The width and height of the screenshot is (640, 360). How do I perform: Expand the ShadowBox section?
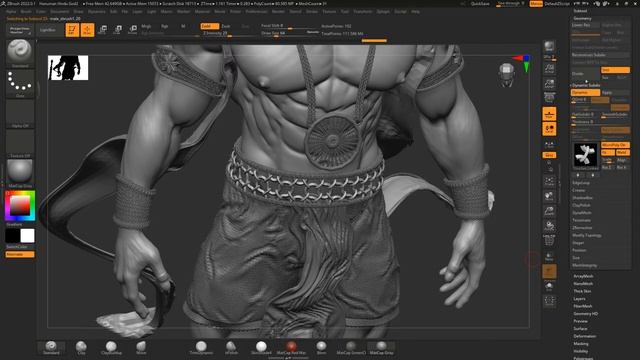click(582, 198)
